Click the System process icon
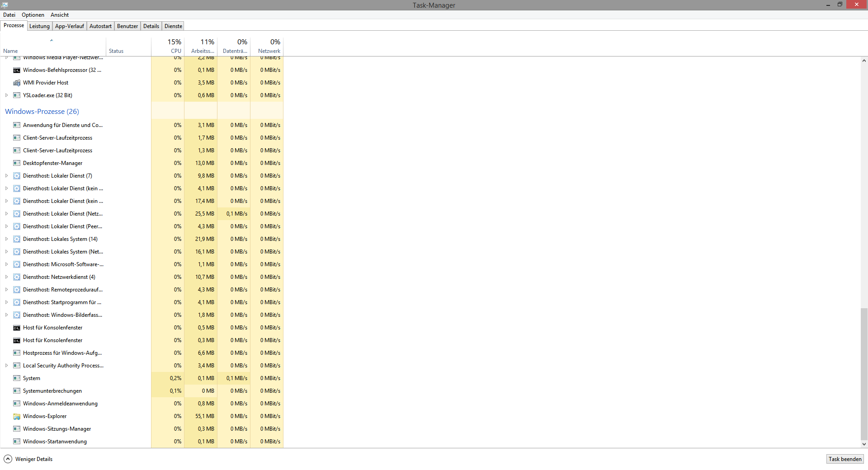 point(17,378)
